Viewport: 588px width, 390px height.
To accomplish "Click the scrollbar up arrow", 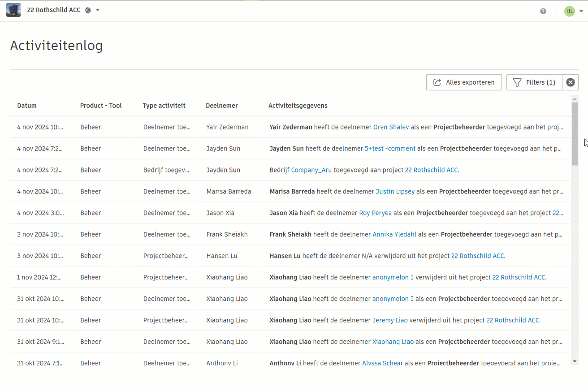I will coord(575,98).
